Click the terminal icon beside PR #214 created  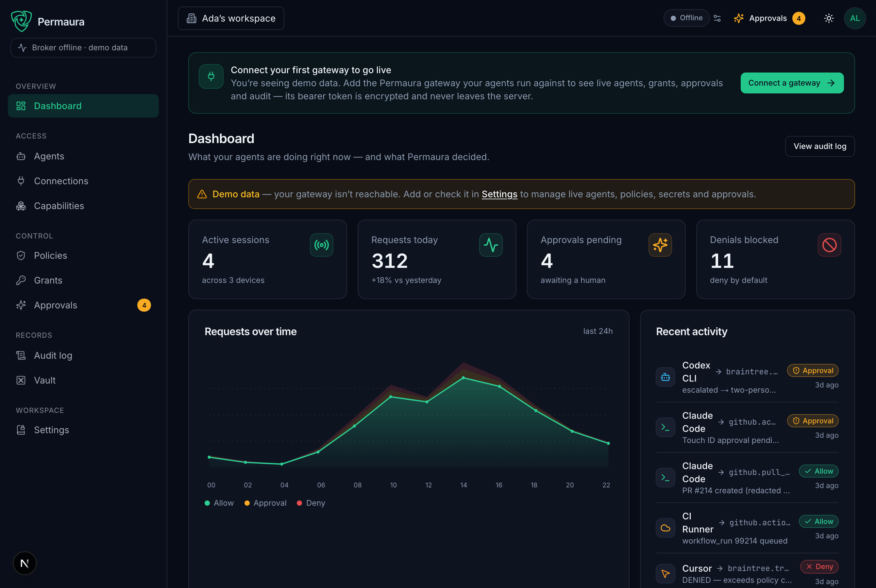[665, 477]
